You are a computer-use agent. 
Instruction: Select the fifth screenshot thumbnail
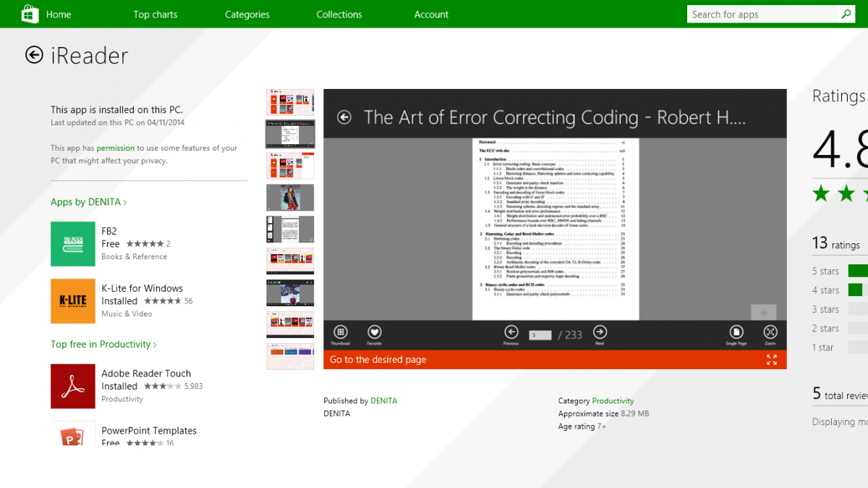click(290, 229)
